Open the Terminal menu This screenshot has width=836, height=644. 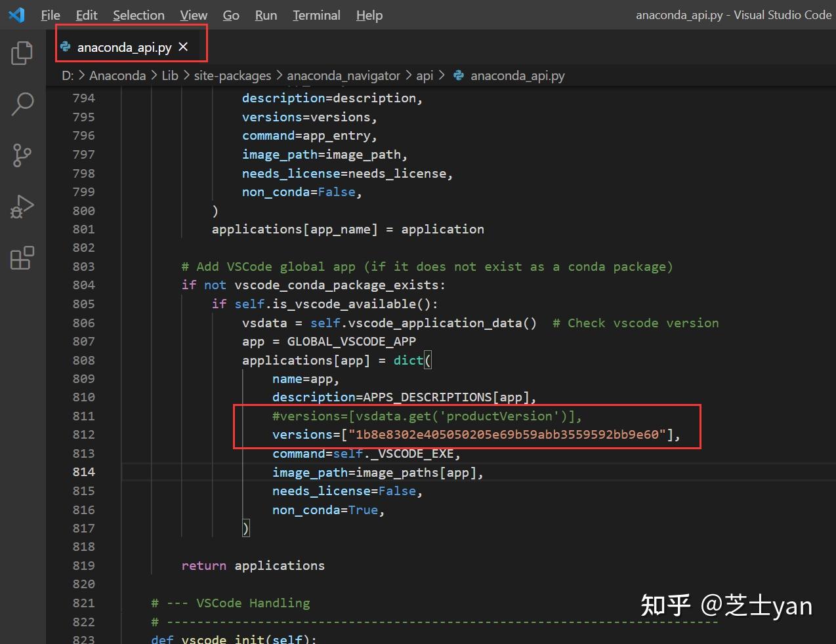click(316, 14)
